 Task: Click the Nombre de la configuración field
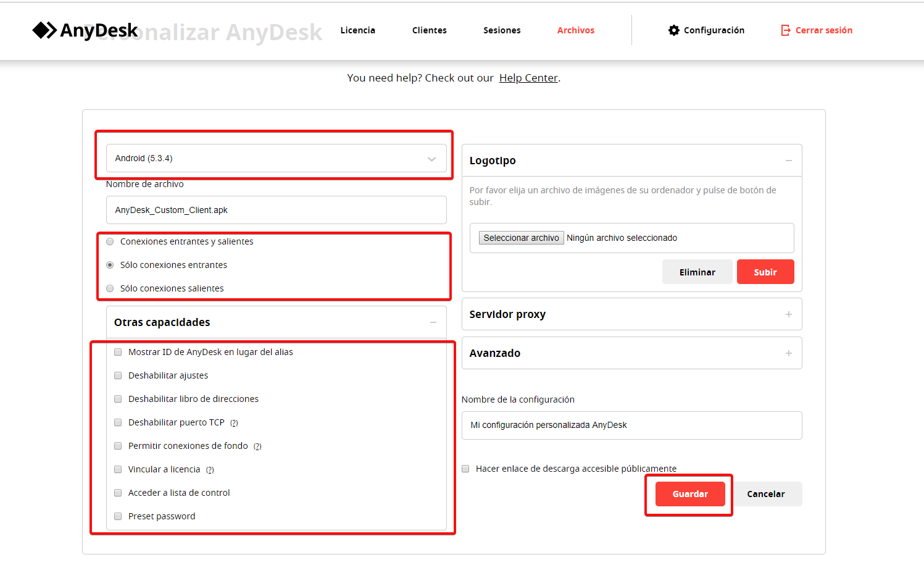[x=632, y=425]
